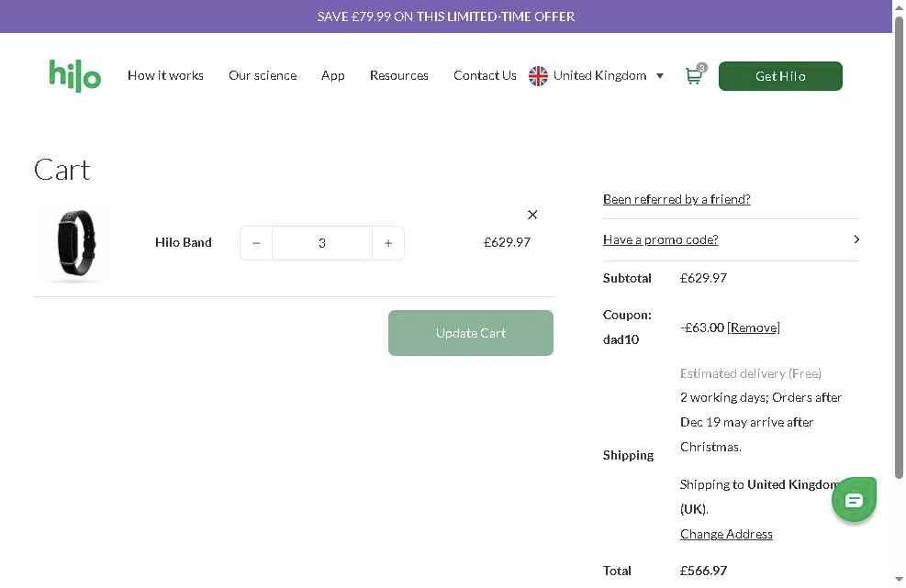Viewport: 906px width, 588px height.
Task: Open the Resources menu
Action: [x=398, y=75]
